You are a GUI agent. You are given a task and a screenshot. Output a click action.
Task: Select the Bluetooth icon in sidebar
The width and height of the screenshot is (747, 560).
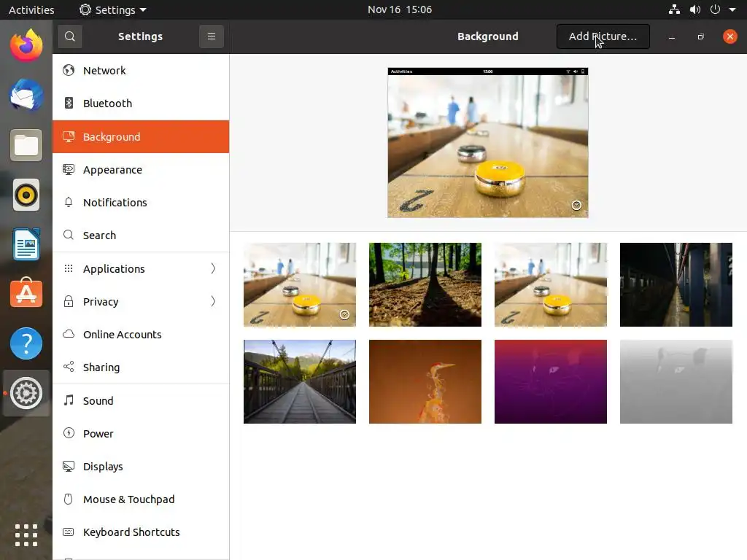click(69, 103)
